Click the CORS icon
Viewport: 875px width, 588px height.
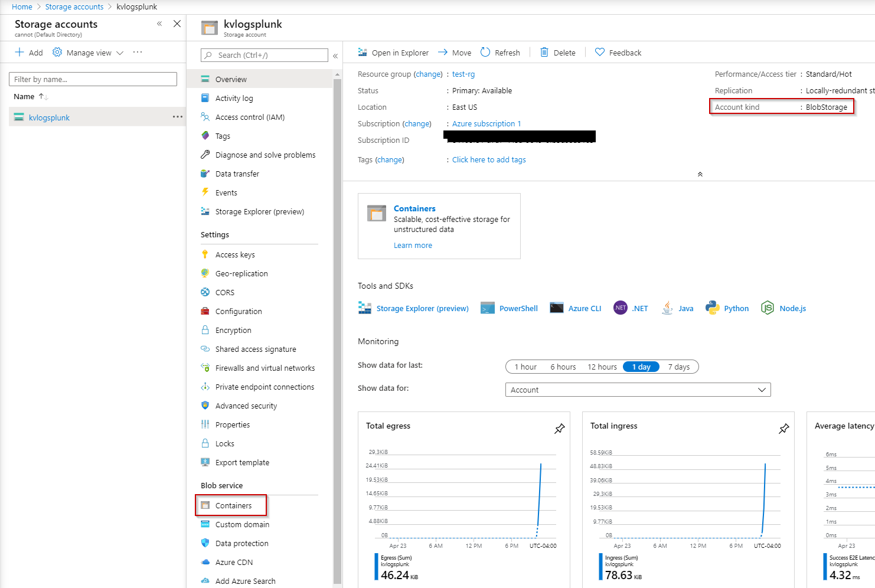tap(205, 292)
